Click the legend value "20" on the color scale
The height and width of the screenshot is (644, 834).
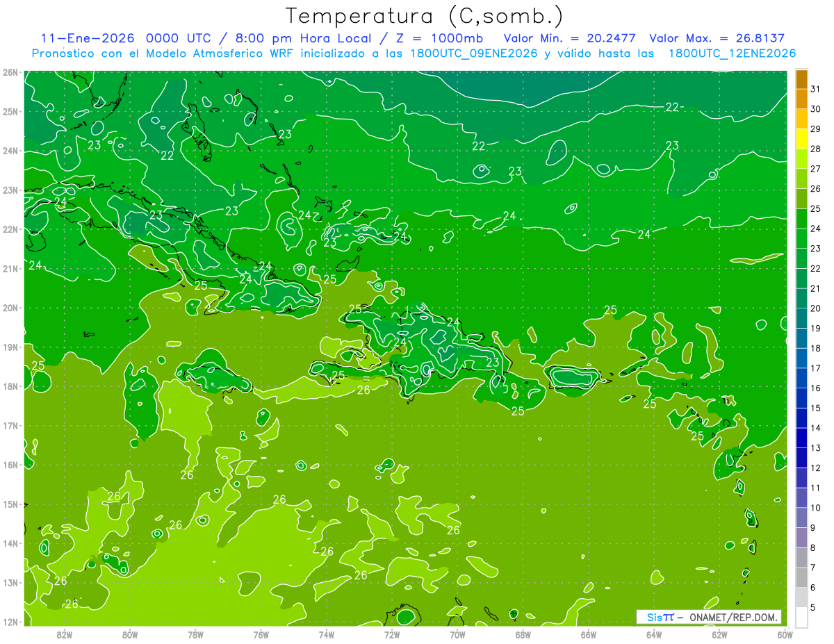click(x=815, y=308)
